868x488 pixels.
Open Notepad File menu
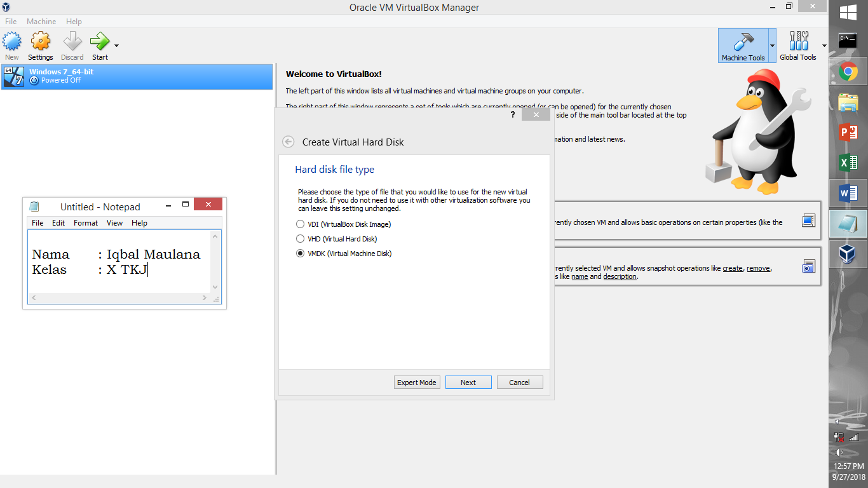coord(37,223)
